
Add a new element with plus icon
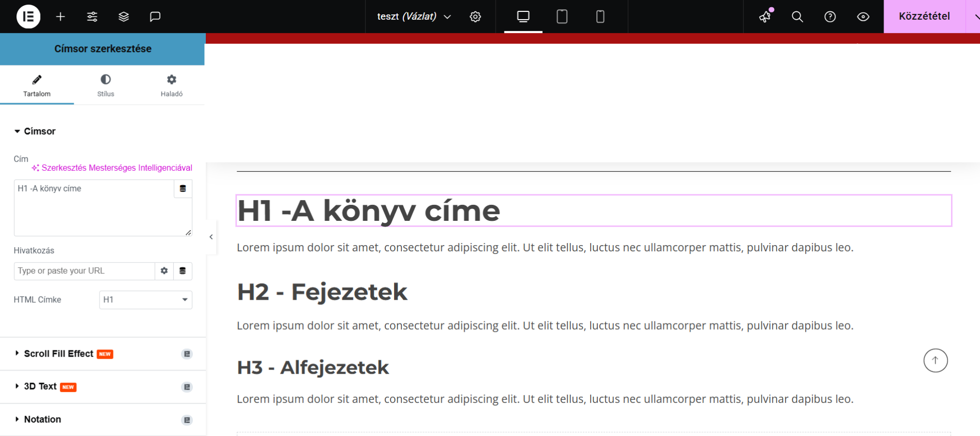(x=60, y=17)
